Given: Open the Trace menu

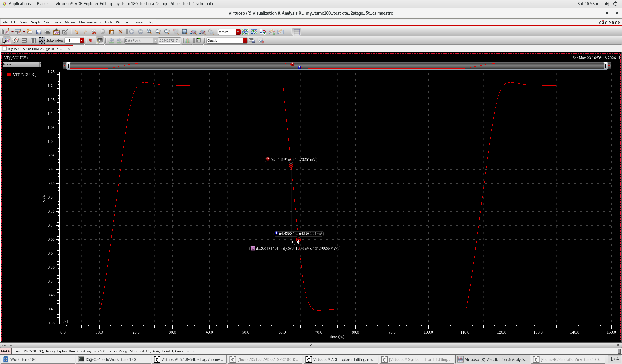Looking at the screenshot, I should pyautogui.click(x=57, y=22).
